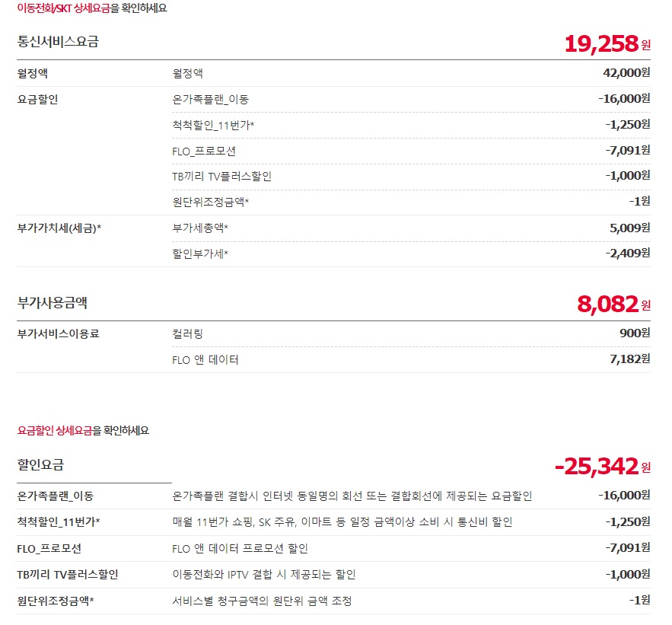Click the FLO 앤 데이터 service item
The image size is (672, 625).
205,359
